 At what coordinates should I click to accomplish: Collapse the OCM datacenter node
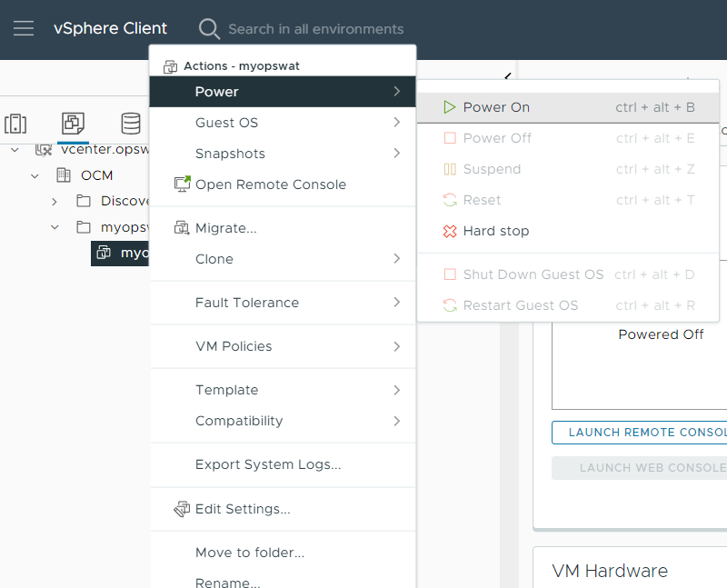(35, 175)
